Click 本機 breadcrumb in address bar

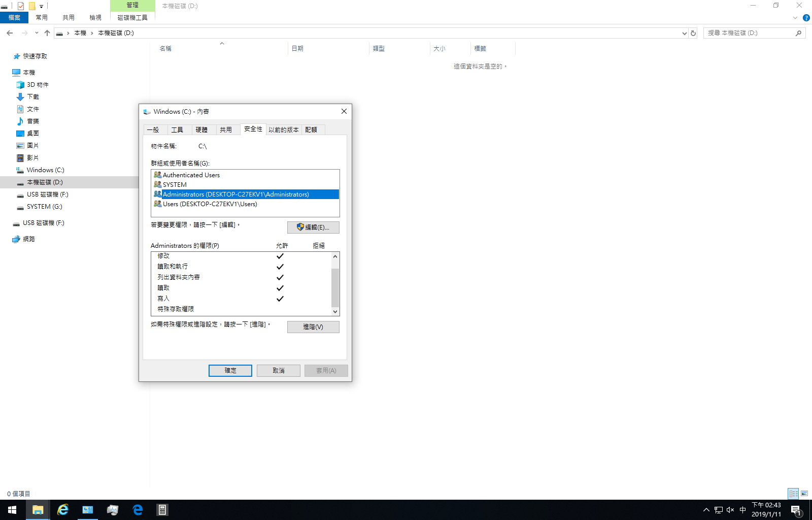(x=80, y=33)
